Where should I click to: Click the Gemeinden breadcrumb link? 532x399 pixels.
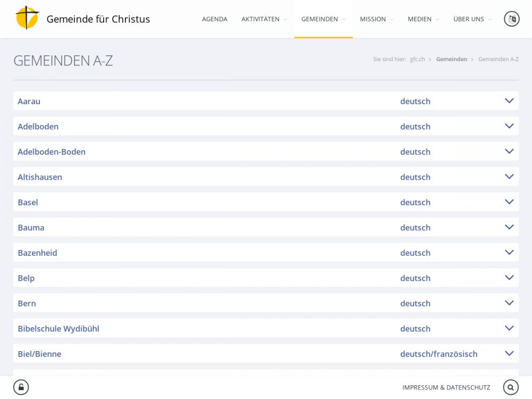pyautogui.click(x=451, y=60)
